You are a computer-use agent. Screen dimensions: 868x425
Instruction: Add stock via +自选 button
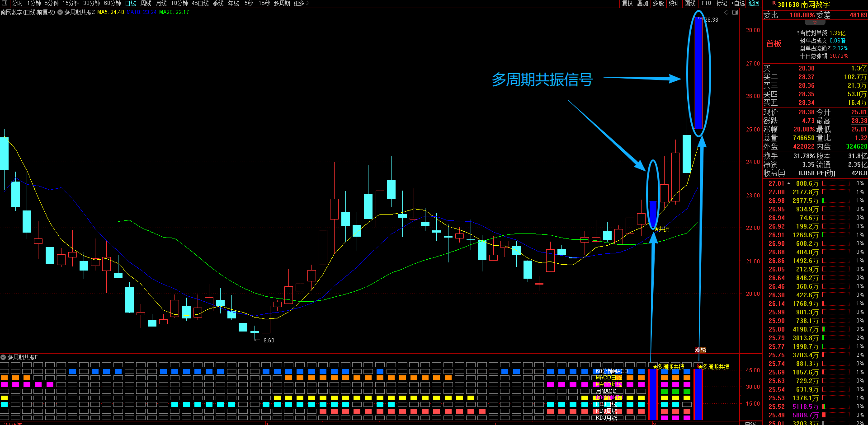pos(738,3)
